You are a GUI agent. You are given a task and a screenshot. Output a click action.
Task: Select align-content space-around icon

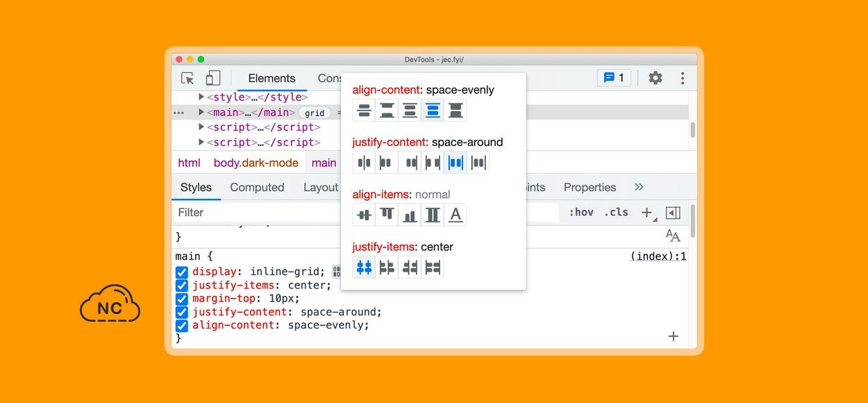[410, 110]
